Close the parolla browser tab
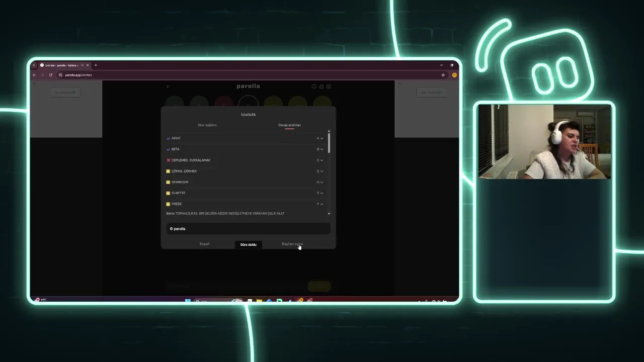 (x=88, y=65)
